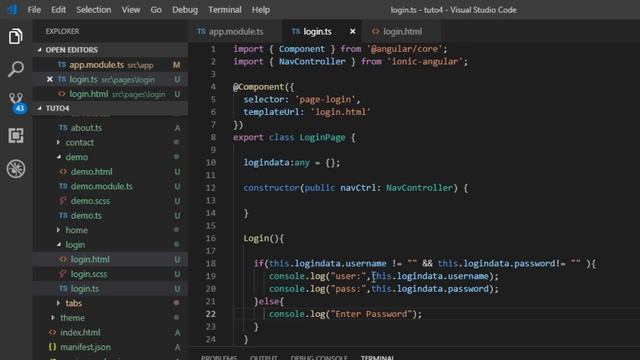Open index.html in file tree

(x=110, y=332)
